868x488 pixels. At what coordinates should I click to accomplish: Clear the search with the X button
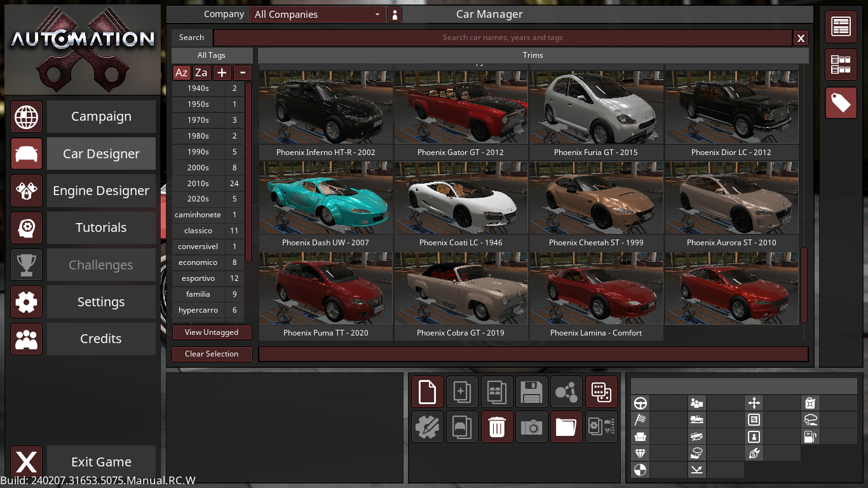[x=801, y=38]
